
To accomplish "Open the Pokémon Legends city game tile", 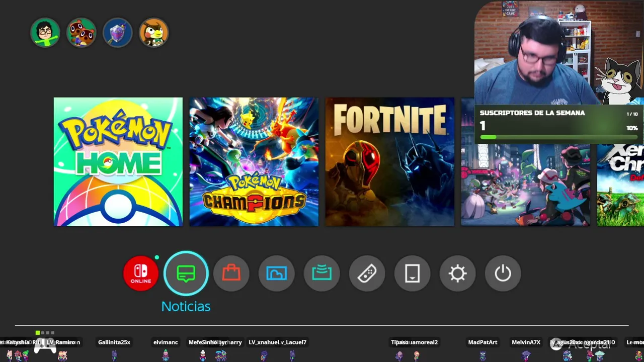I will point(526,185).
